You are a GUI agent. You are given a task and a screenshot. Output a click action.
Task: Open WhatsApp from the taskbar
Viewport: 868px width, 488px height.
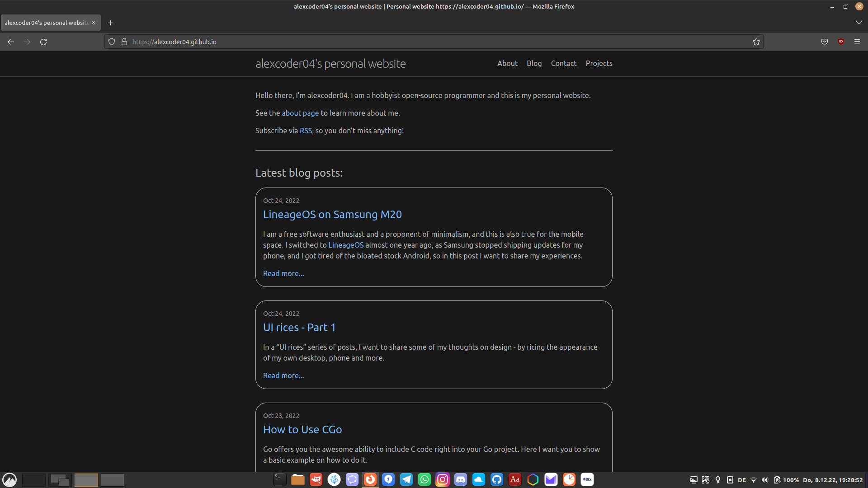(425, 479)
